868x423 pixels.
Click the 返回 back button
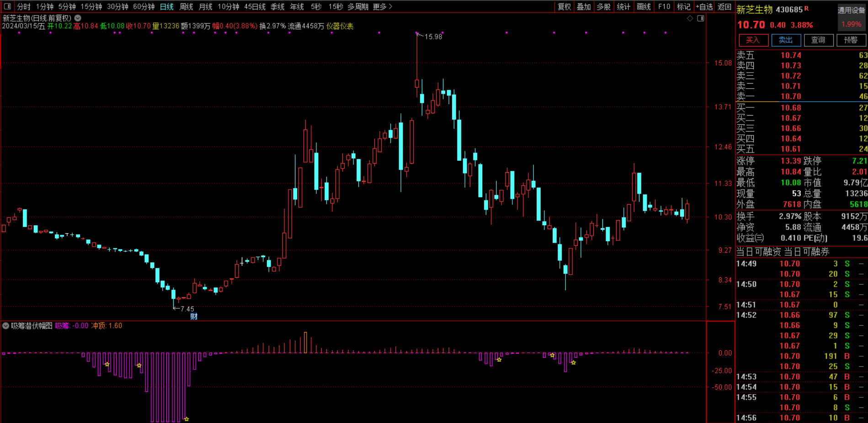tap(724, 6)
